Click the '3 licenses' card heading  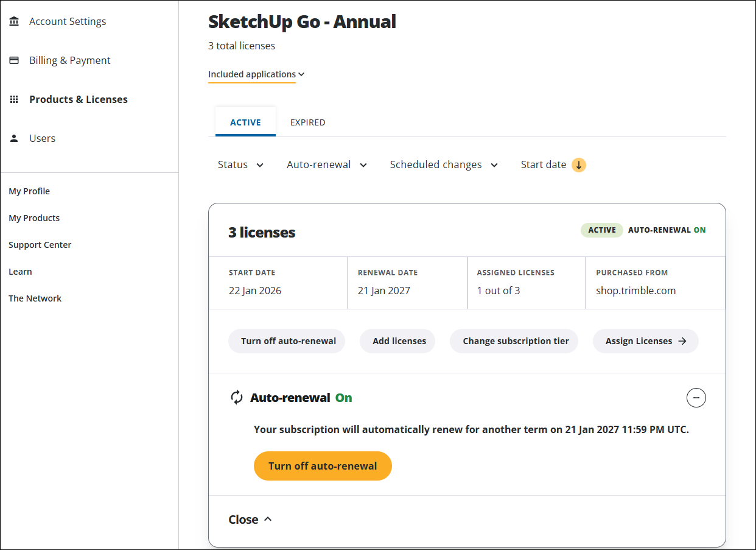coord(262,232)
